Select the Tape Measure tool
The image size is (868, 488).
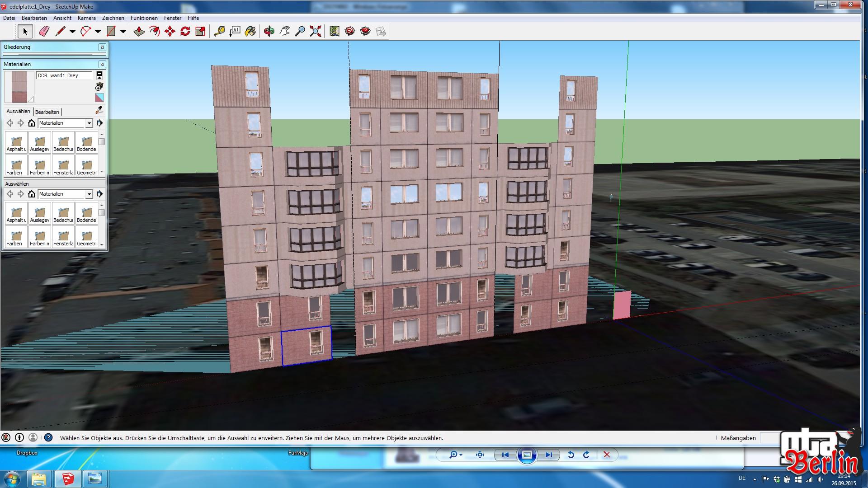[x=220, y=31]
